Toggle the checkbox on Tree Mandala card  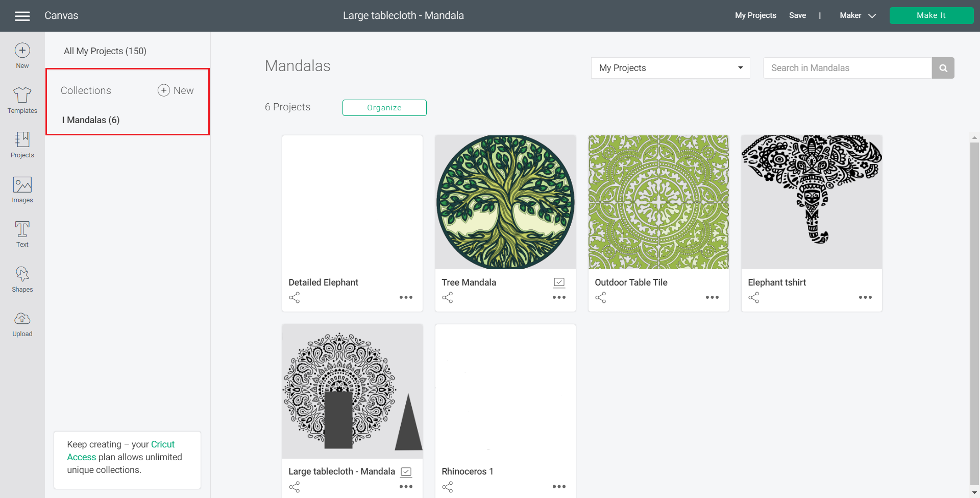[559, 281]
